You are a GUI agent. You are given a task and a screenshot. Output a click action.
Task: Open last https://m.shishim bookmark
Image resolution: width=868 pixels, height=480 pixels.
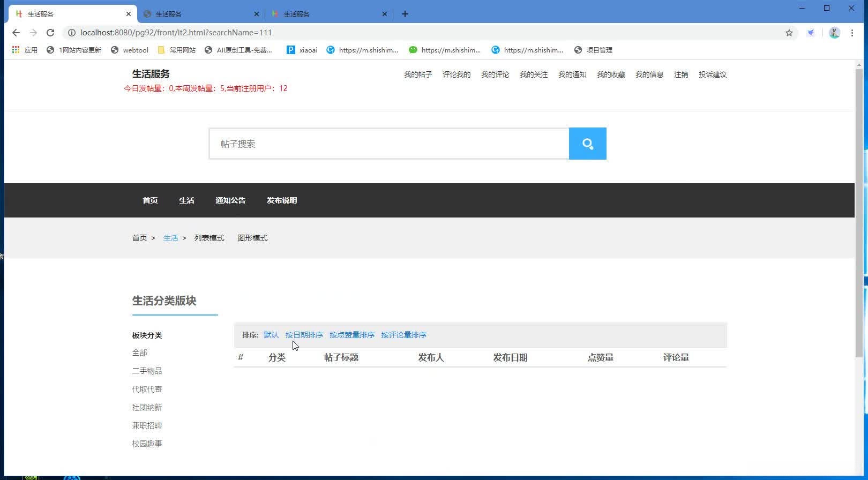[x=528, y=50]
